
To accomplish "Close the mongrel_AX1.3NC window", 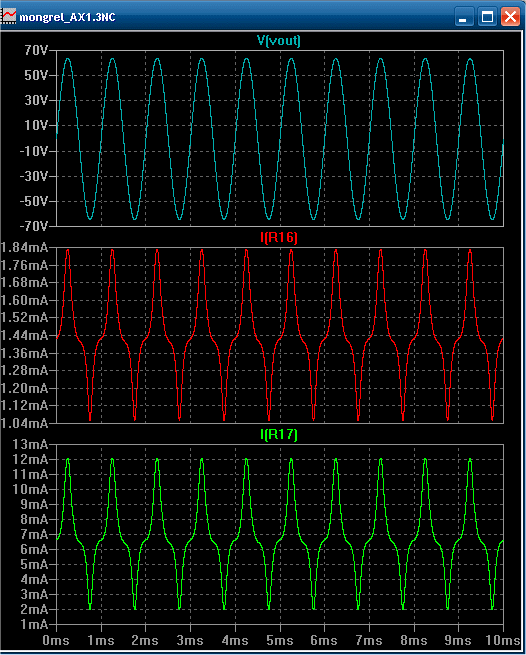I will (x=510, y=17).
